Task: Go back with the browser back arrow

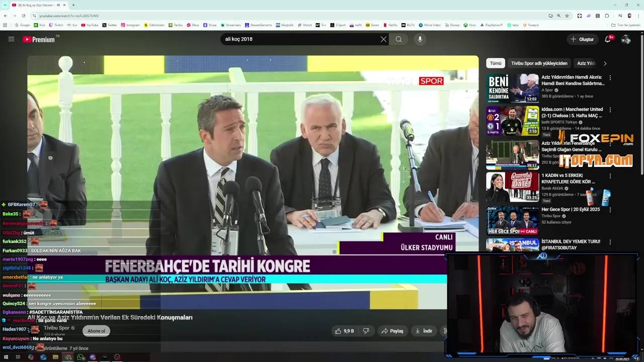Action: coord(6,16)
